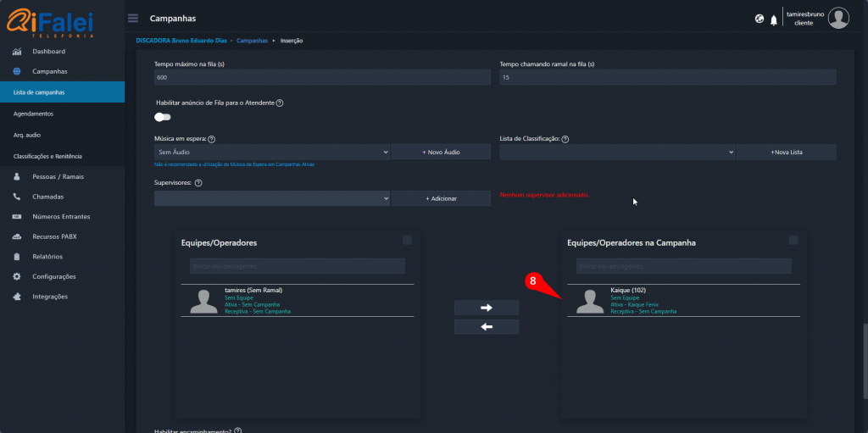The image size is (868, 433).
Task: Move operator to campaign with right arrow
Action: 486,308
